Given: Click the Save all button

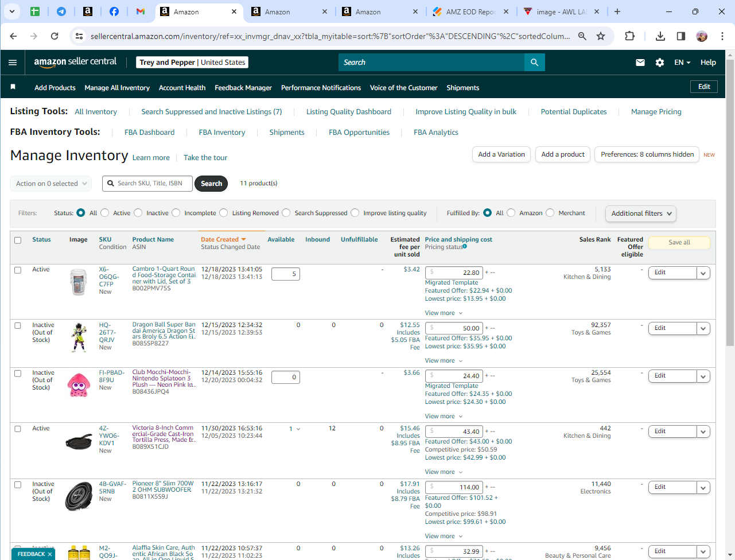Looking at the screenshot, I should tap(679, 243).
